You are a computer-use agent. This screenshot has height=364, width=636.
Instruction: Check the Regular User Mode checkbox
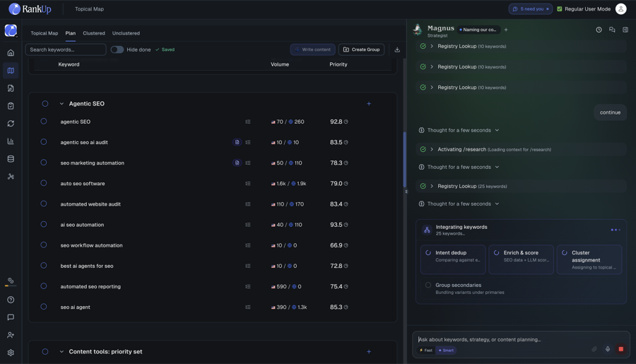coord(560,9)
